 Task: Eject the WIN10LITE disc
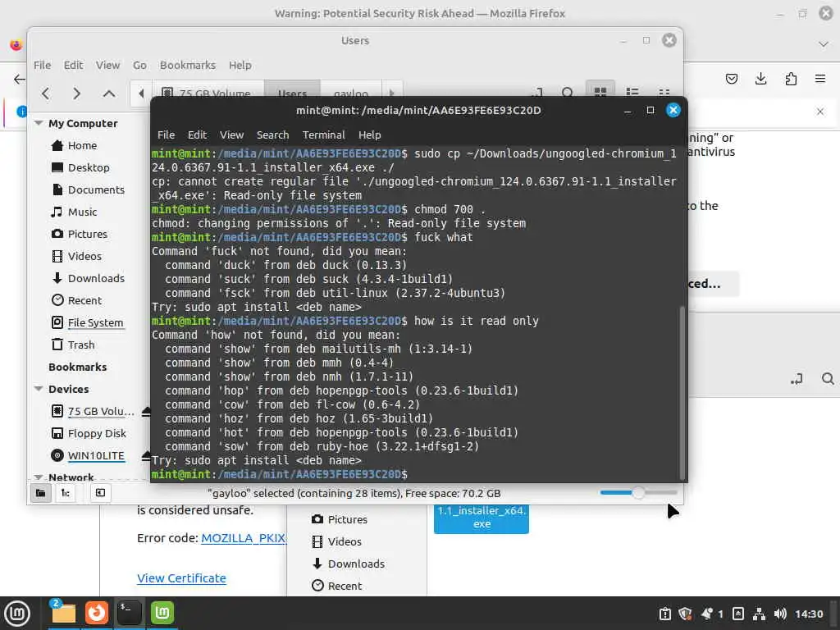click(146, 456)
